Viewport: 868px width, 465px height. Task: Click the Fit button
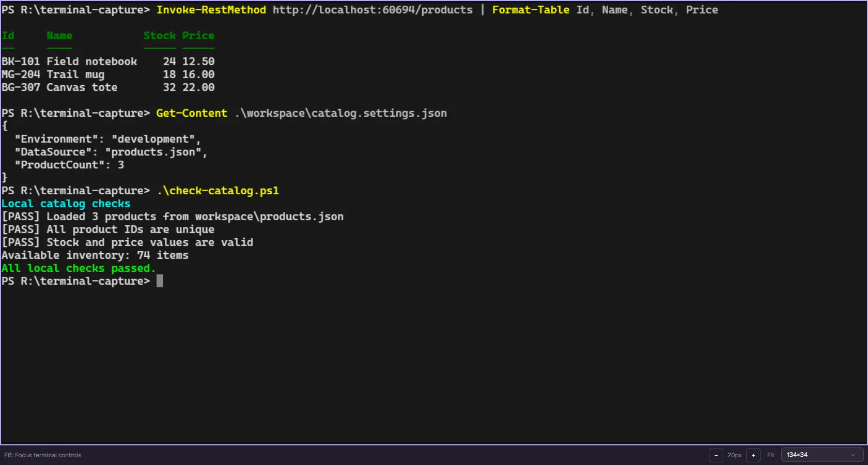[770, 455]
